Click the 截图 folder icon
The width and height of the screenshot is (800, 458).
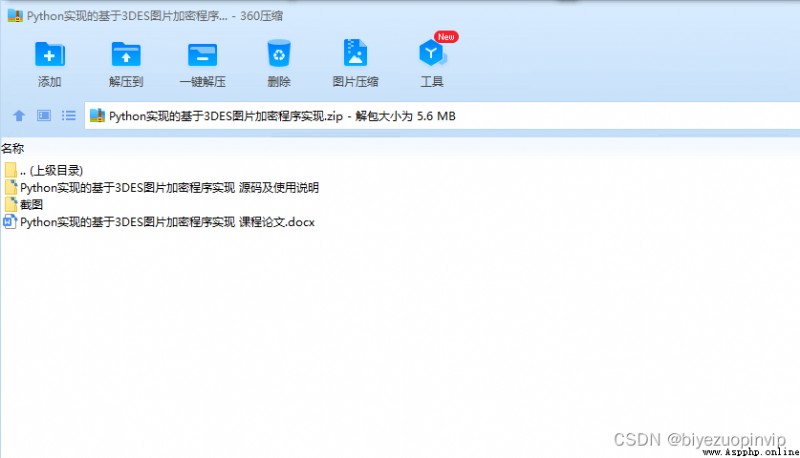point(11,205)
